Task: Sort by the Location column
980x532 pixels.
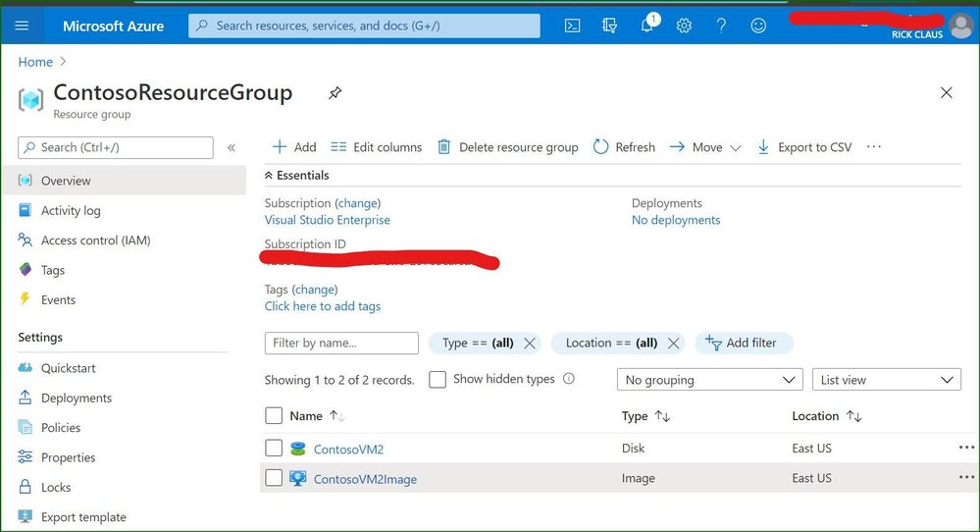Action: tap(826, 416)
